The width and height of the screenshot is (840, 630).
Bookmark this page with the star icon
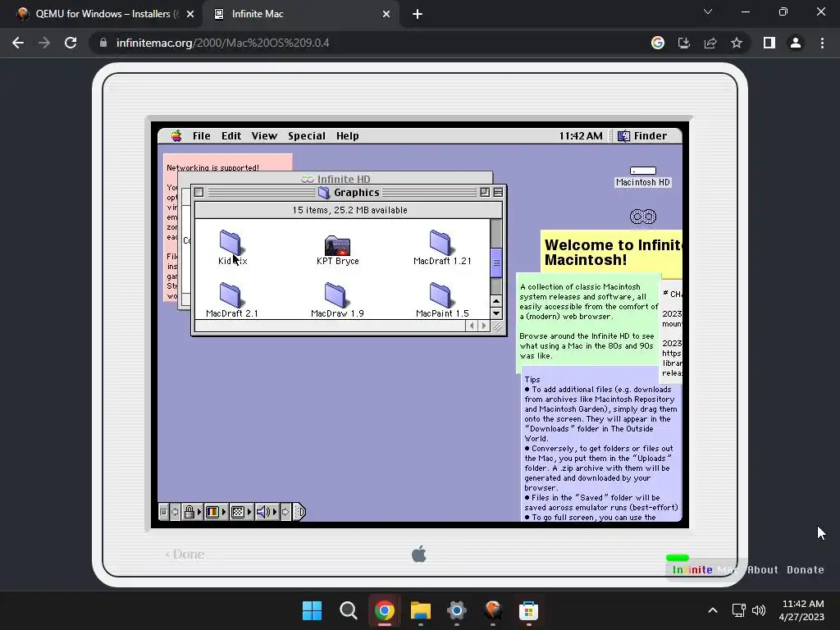pos(737,43)
